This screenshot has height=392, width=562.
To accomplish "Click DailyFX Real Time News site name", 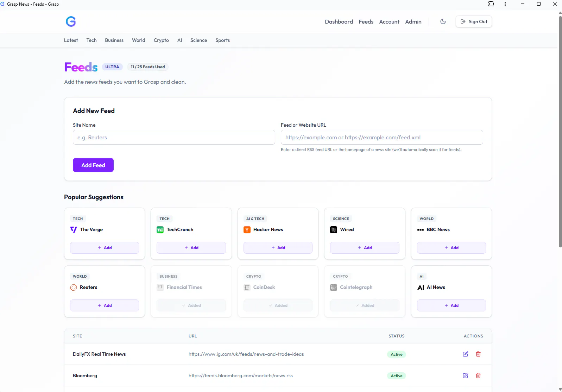I will point(99,354).
